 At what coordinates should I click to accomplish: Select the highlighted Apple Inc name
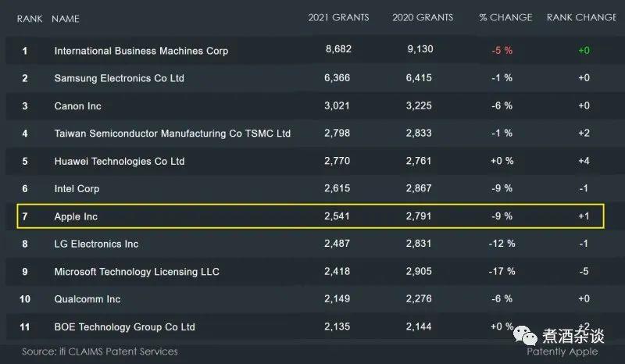tap(76, 216)
